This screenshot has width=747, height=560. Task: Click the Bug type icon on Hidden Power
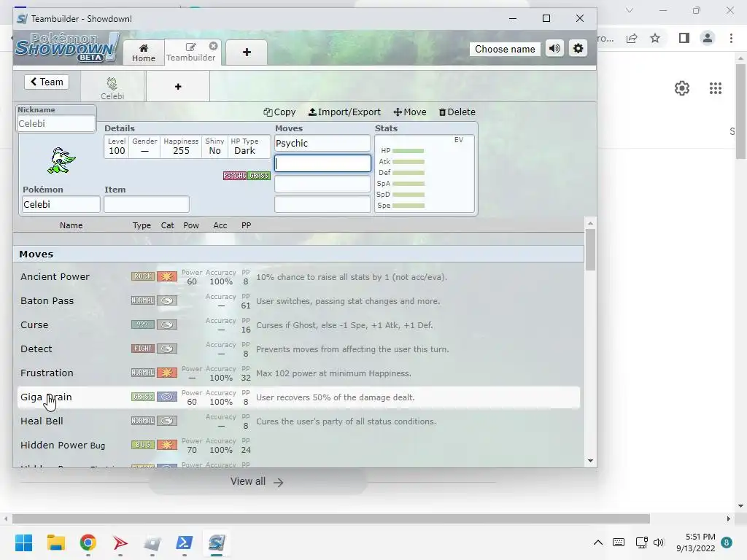[x=143, y=445]
